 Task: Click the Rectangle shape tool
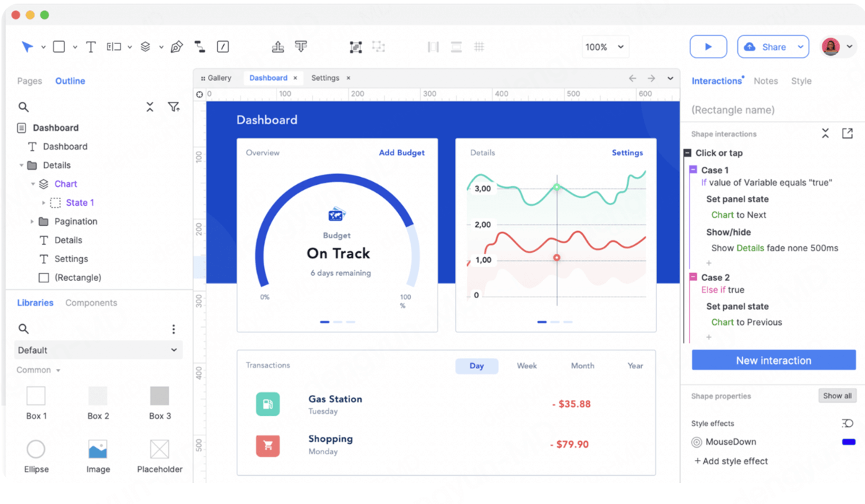[59, 47]
